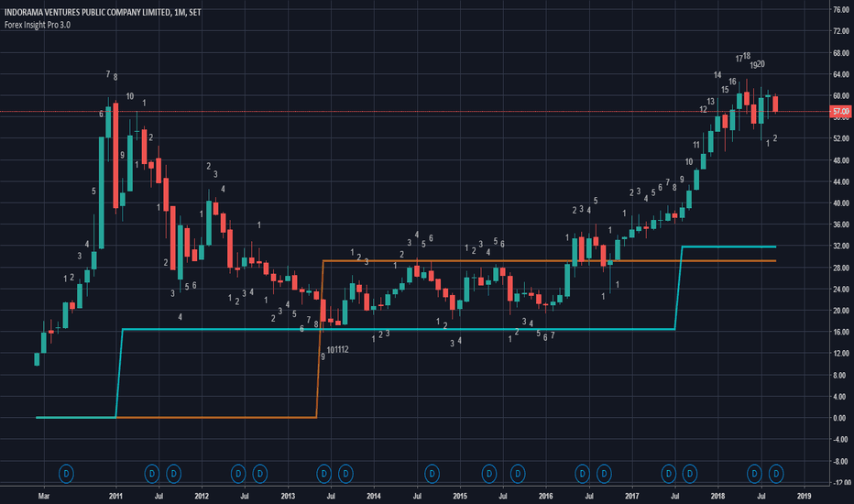Click the 16.00 price axis label
Image resolution: width=854 pixels, height=504 pixels.
pyautogui.click(x=841, y=332)
